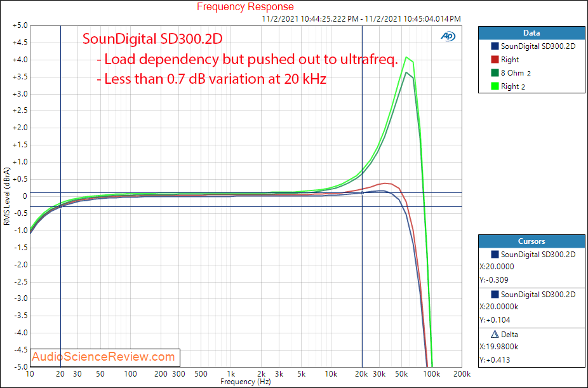Click the 'Load dependency but pushed out' annotation line
This screenshot has width=588, height=388.
point(248,59)
